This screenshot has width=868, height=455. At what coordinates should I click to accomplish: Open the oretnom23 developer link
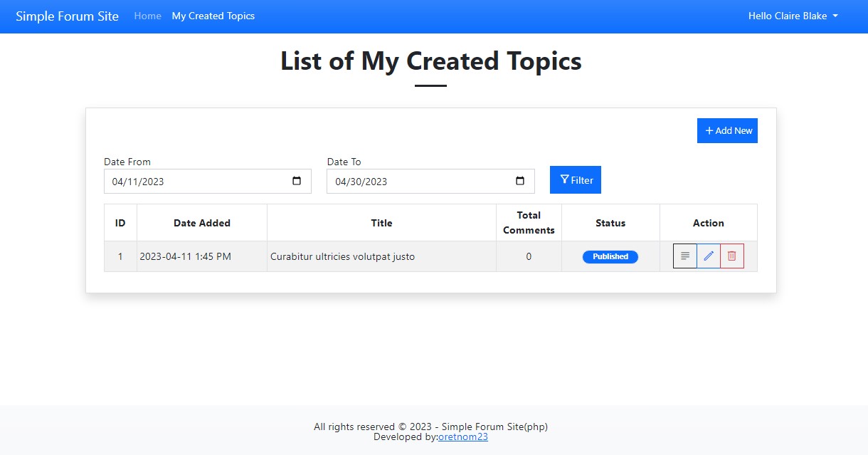[463, 436]
